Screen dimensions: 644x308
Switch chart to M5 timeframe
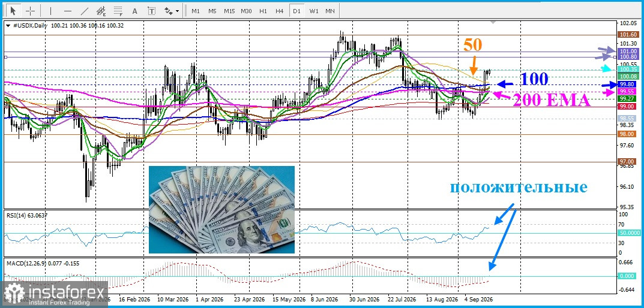coord(212,11)
